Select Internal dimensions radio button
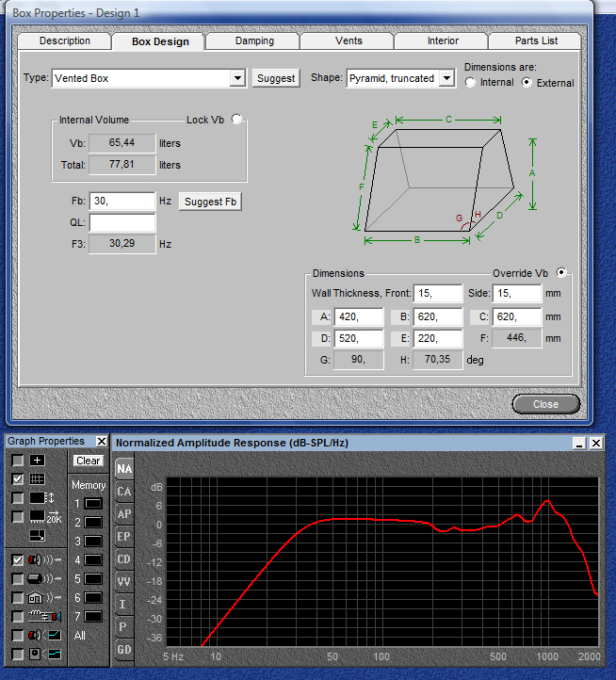 471,83
